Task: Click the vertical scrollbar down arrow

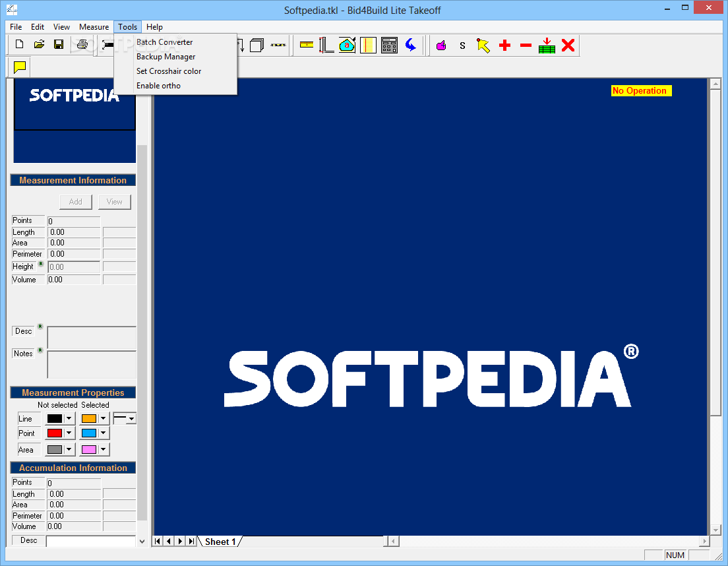Action: (715, 529)
